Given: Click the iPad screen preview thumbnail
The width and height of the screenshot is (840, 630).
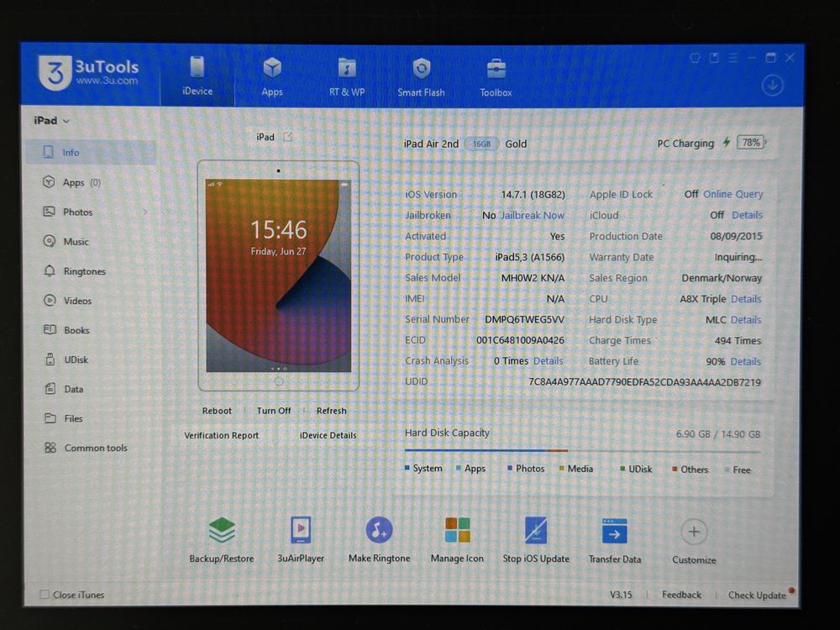Looking at the screenshot, I should pyautogui.click(x=279, y=276).
